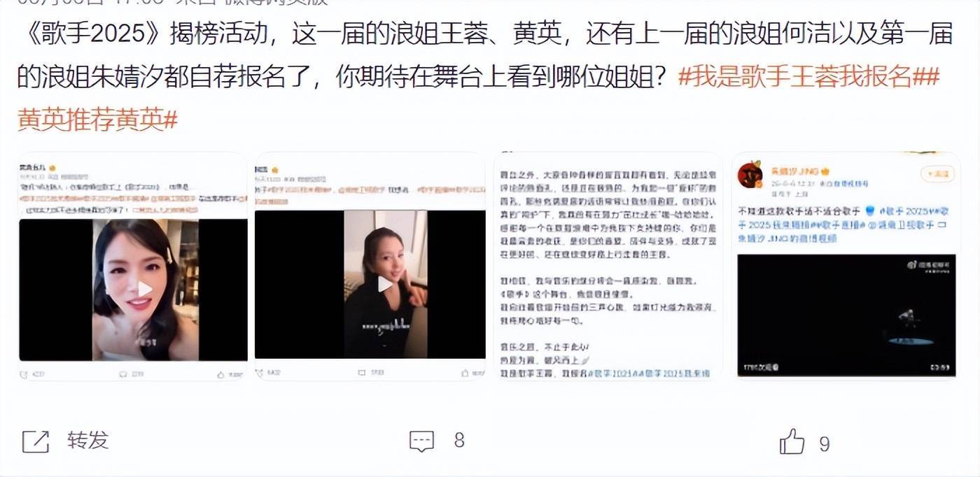
Task: Click the 转发 repost label
Action: click(x=88, y=441)
